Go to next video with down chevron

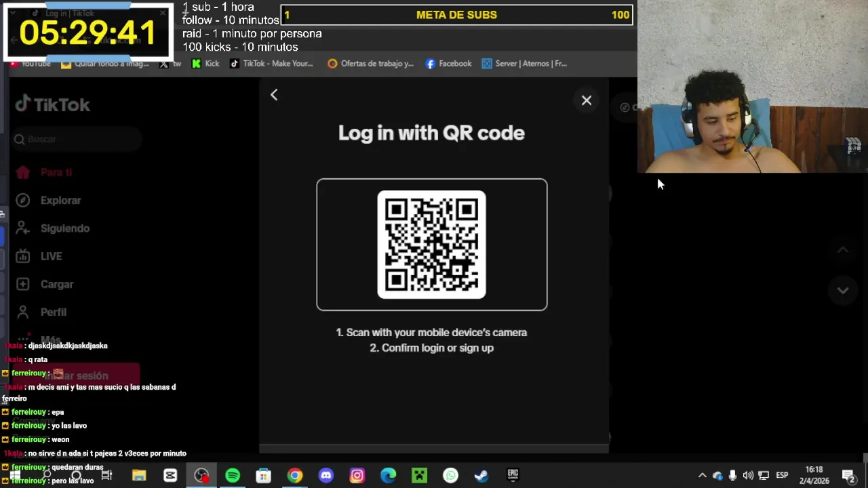tap(842, 290)
